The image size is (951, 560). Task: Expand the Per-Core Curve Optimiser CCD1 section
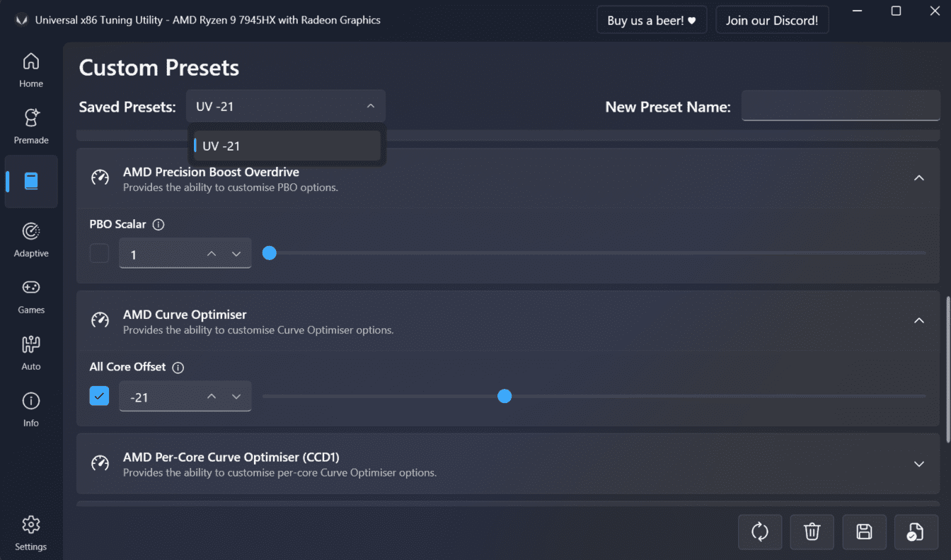[x=919, y=464]
